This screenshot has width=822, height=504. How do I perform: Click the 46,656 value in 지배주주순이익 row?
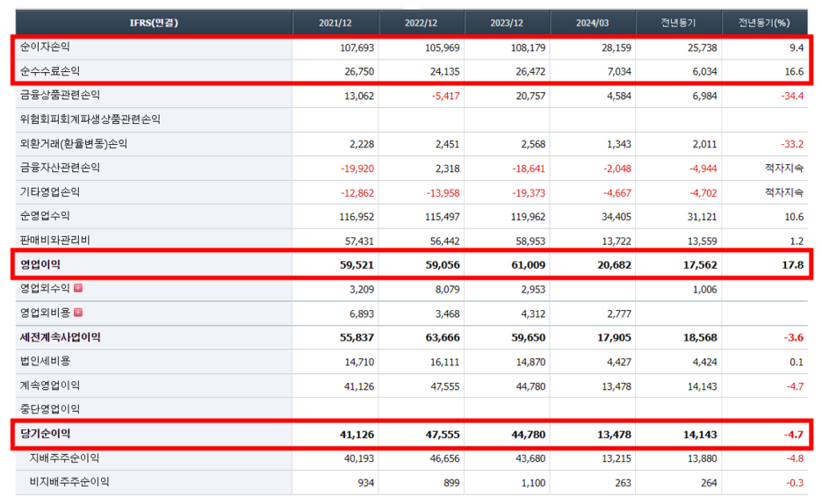tap(444, 459)
